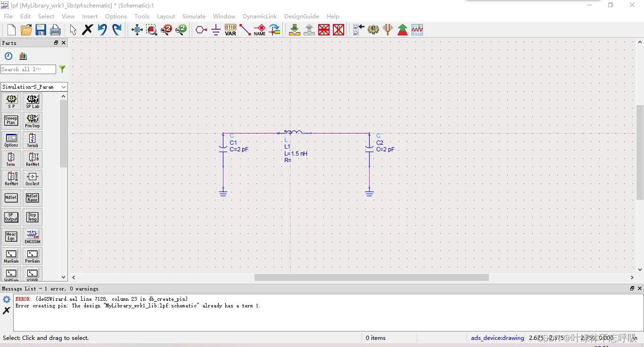Click the View All icon

(x=137, y=30)
